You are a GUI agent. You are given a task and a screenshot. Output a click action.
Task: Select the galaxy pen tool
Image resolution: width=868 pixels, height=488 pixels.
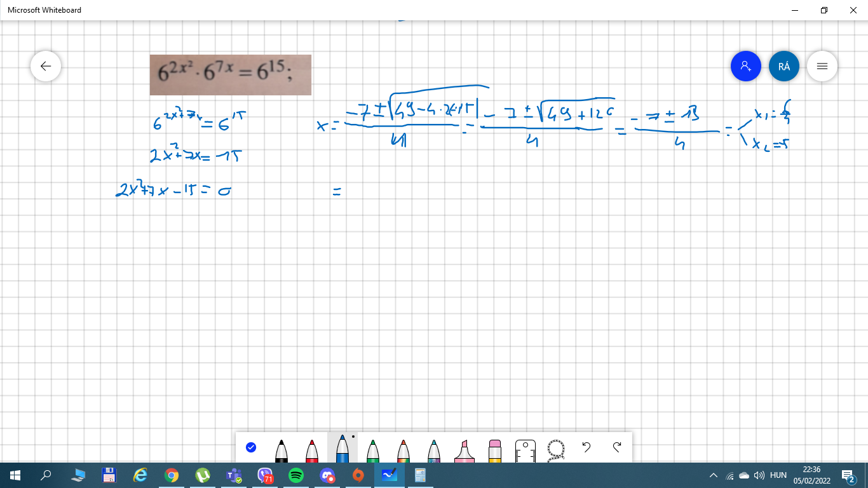[x=434, y=450]
